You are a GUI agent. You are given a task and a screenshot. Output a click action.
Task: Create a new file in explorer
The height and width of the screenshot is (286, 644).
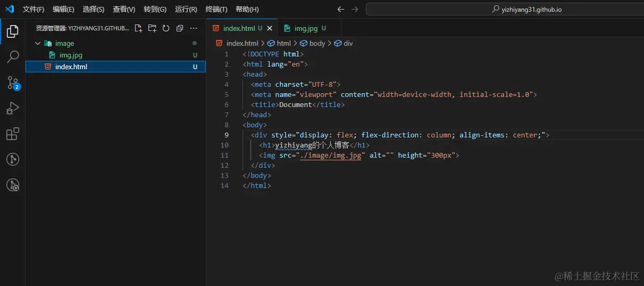(x=138, y=28)
